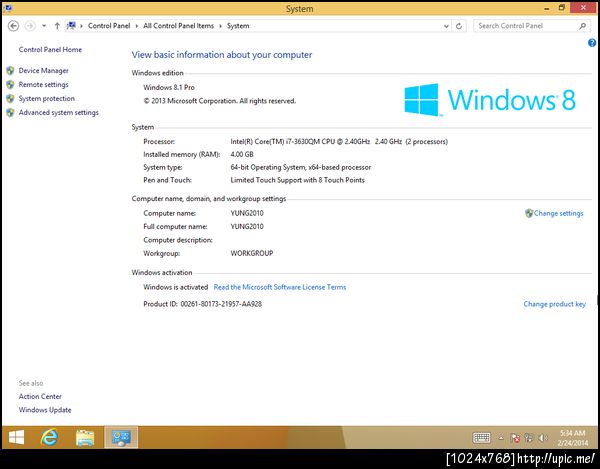Show hidden tray icons arrow
Screen dimensions: 600x469
point(501,438)
